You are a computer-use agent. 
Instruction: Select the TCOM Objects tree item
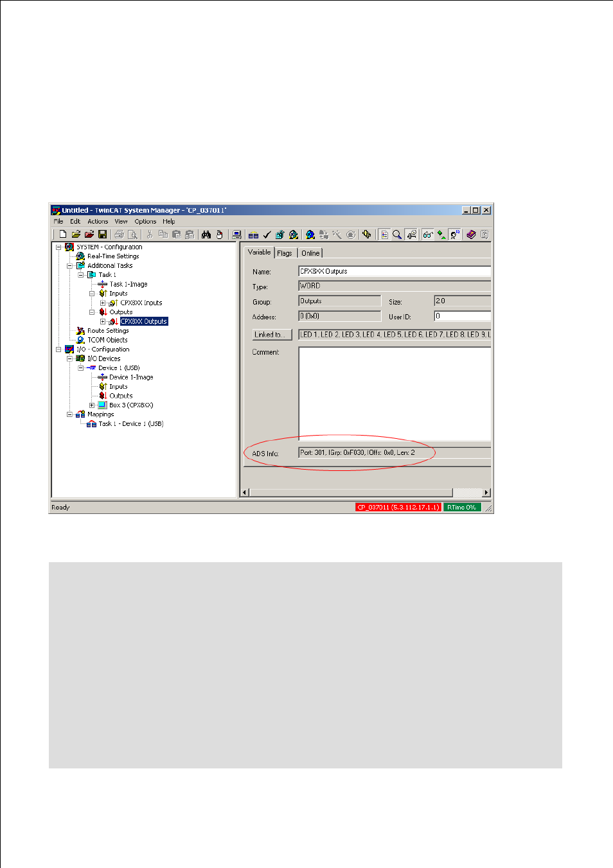pos(108,340)
